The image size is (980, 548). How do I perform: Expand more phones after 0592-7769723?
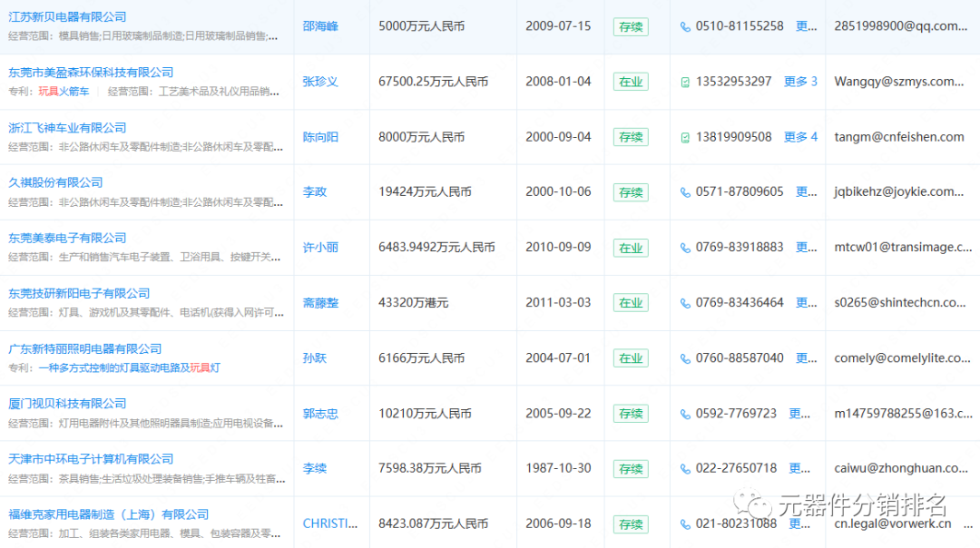[799, 413]
